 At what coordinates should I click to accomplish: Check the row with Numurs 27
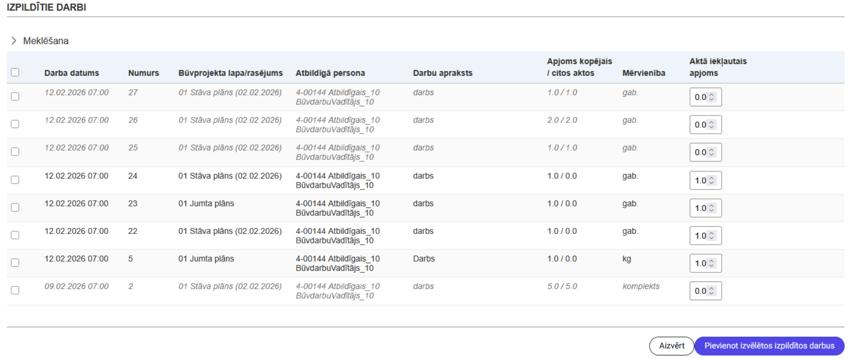15,96
